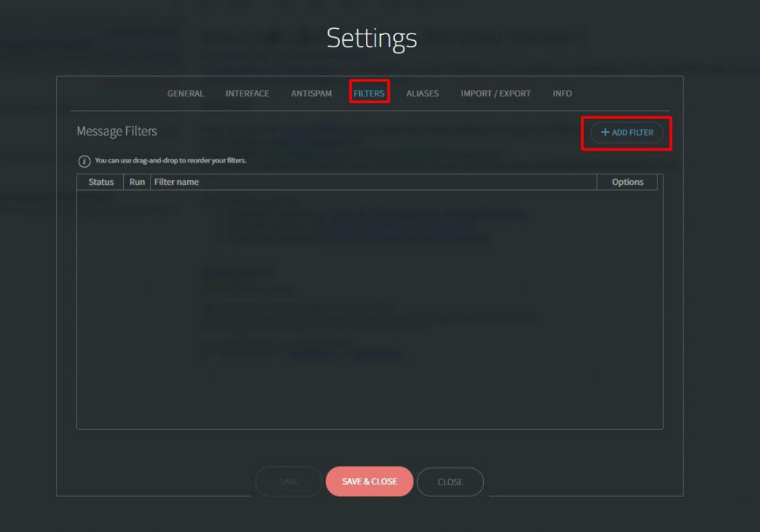Go to the Antispam tab

pos(311,93)
